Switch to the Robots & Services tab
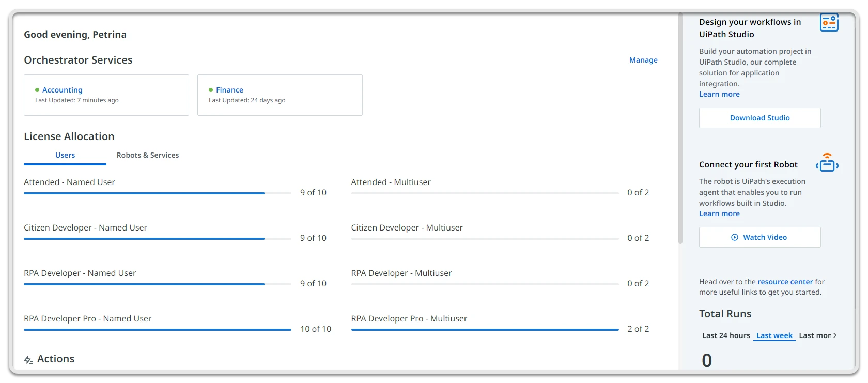This screenshot has height=383, width=868. [148, 155]
